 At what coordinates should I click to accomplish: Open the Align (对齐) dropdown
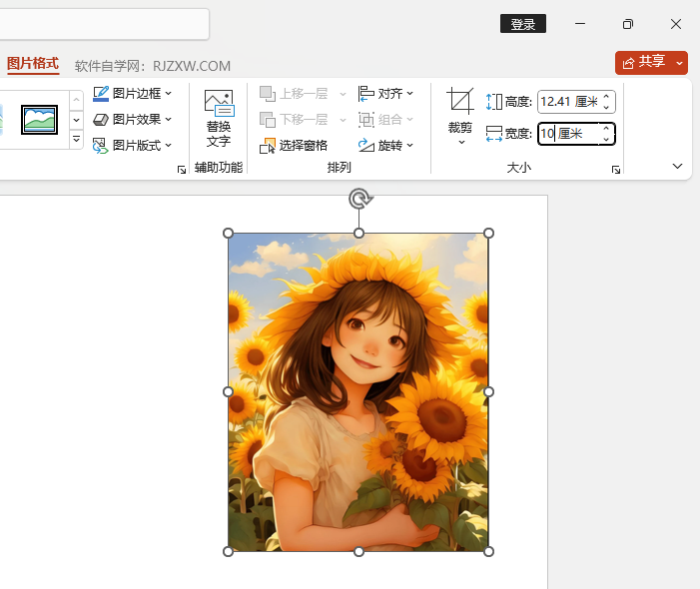(385, 94)
